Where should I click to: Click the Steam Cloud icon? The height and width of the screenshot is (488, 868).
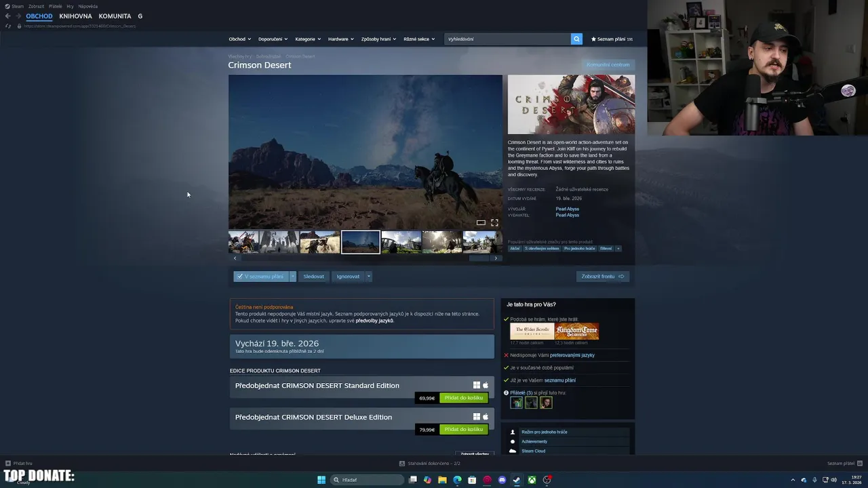pos(513,451)
